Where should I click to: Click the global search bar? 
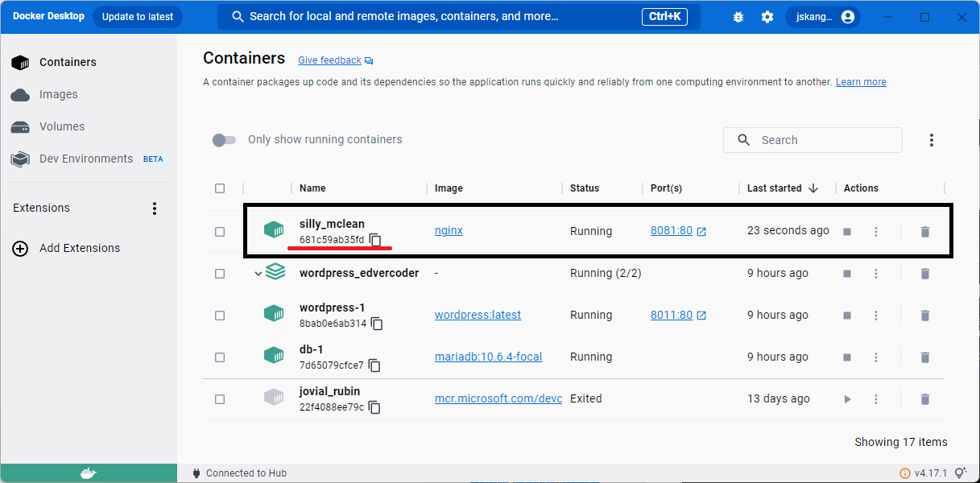click(x=459, y=17)
